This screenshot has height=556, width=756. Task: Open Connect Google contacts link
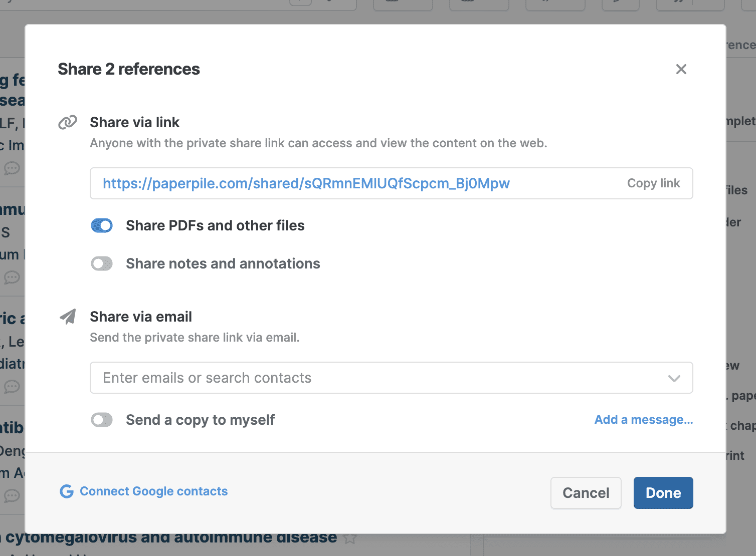click(153, 491)
